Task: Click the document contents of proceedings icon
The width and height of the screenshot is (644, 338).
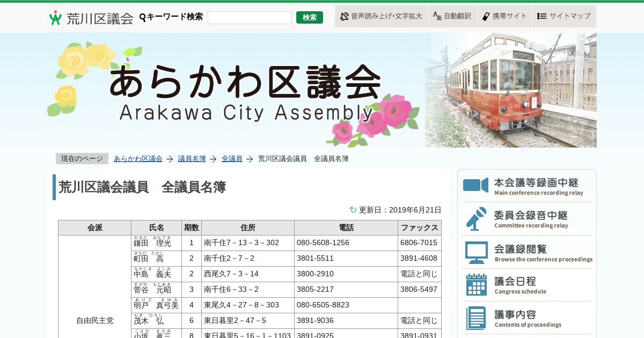Action: pos(476,318)
